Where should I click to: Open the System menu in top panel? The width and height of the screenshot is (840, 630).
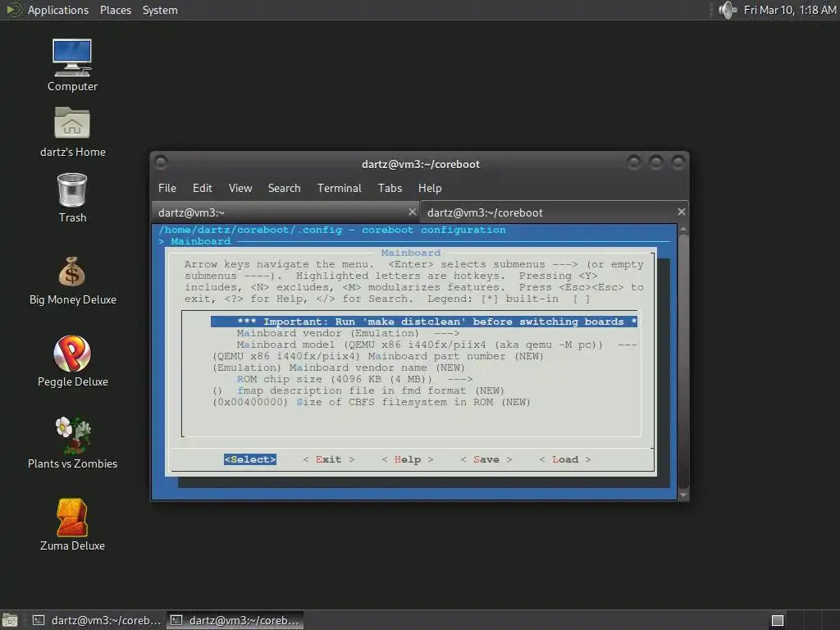(160, 10)
